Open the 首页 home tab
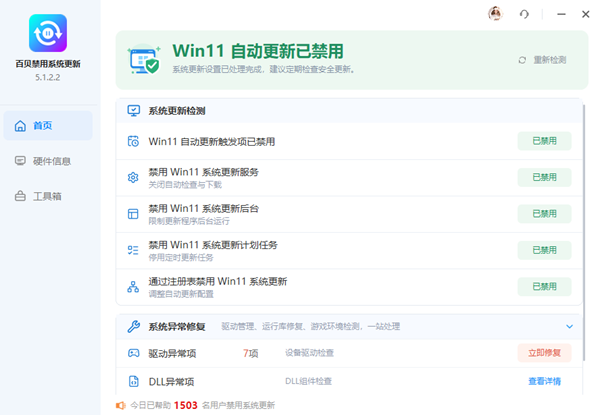The width and height of the screenshot is (600, 415). coord(48,125)
